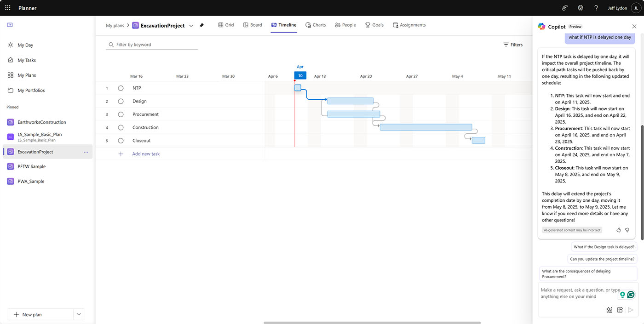Expand the ExcavationProject plan dropdown chevron
The height and width of the screenshot is (324, 644).
(x=191, y=26)
